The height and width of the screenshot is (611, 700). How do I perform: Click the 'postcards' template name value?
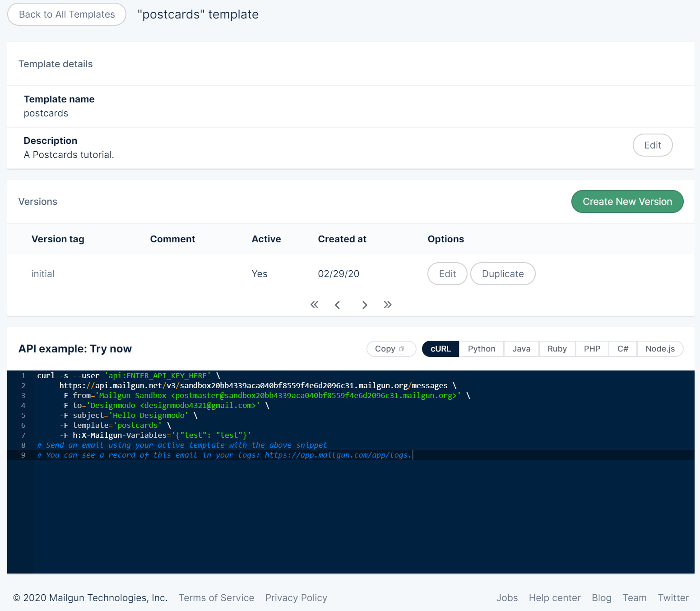(46, 113)
